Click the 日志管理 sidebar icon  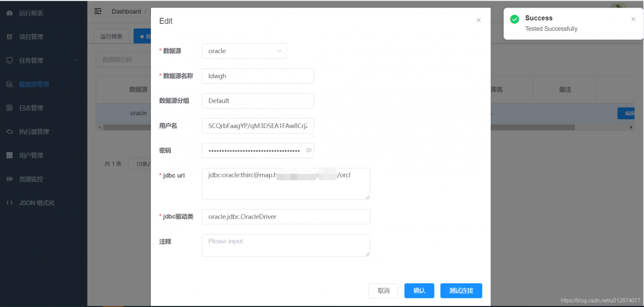click(9, 108)
